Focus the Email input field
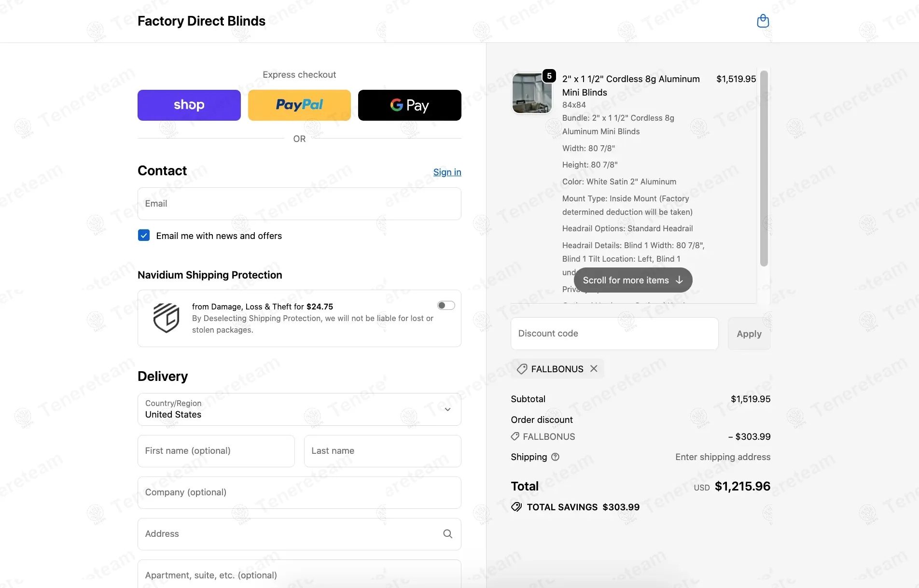The height and width of the screenshot is (588, 919). (299, 204)
